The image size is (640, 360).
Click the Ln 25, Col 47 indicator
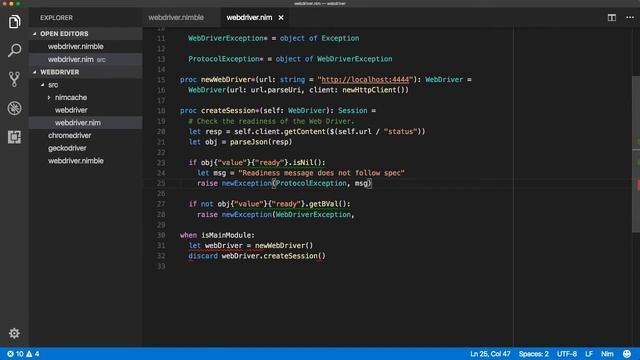tap(490, 354)
